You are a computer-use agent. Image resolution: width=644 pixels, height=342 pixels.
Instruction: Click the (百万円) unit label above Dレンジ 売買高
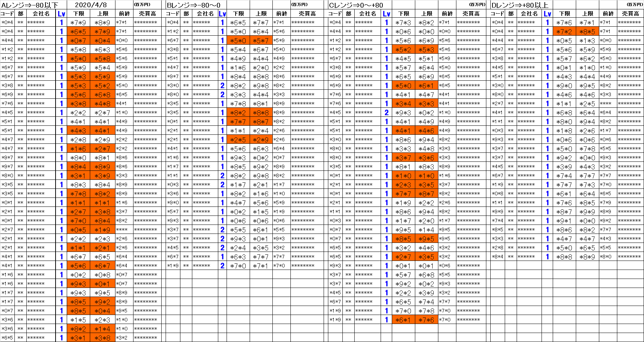[x=634, y=5]
